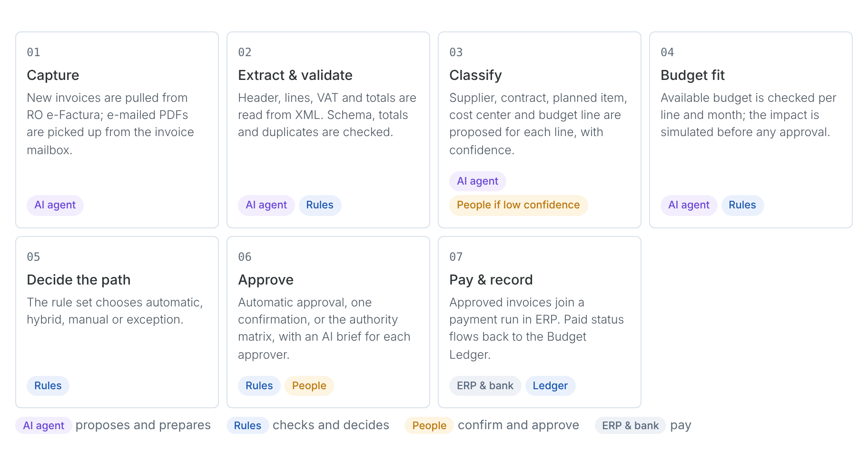Click the text 'confirm and approve'
The image size is (868, 452).
[x=518, y=425]
